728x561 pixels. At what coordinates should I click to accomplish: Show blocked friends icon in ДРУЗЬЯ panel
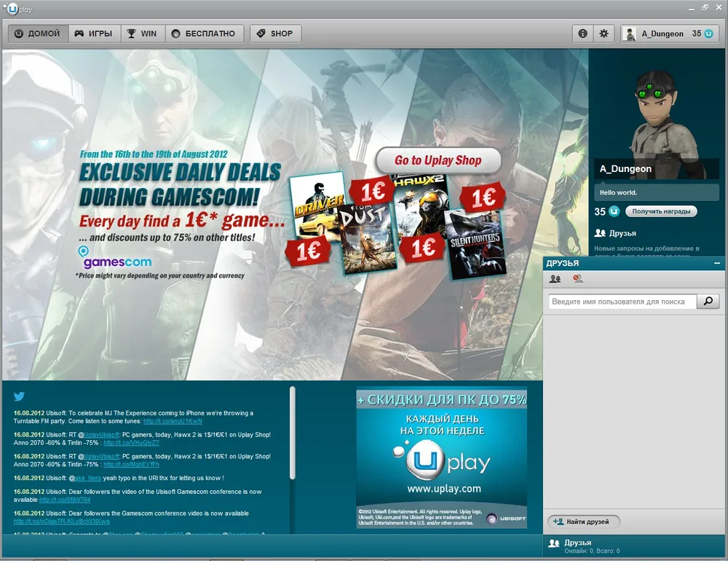coord(577,279)
